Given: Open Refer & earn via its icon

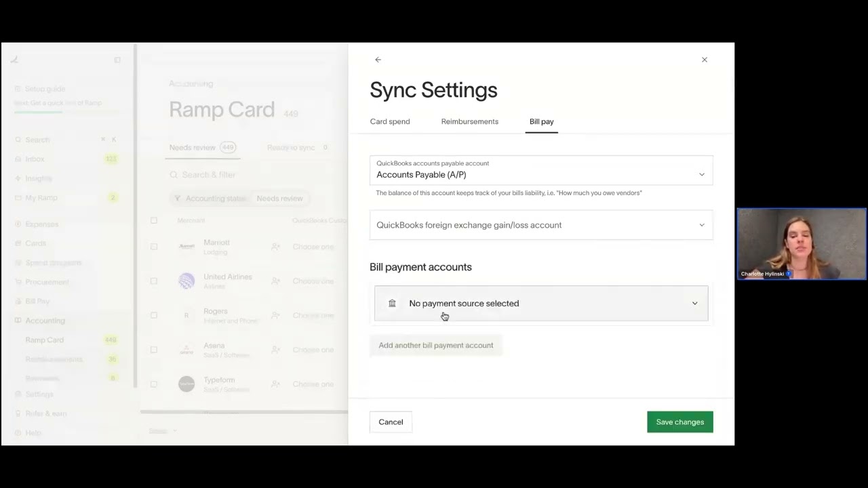Looking at the screenshot, I should tap(18, 413).
